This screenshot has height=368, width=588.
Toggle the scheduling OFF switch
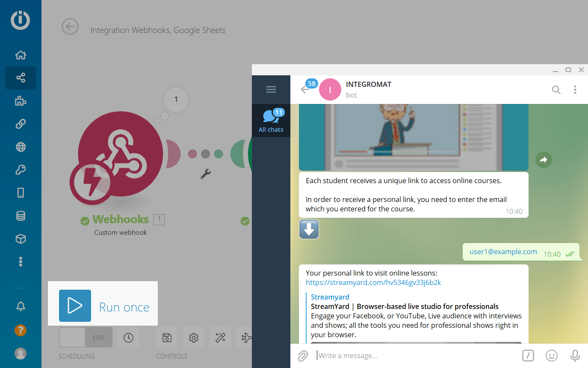point(86,338)
